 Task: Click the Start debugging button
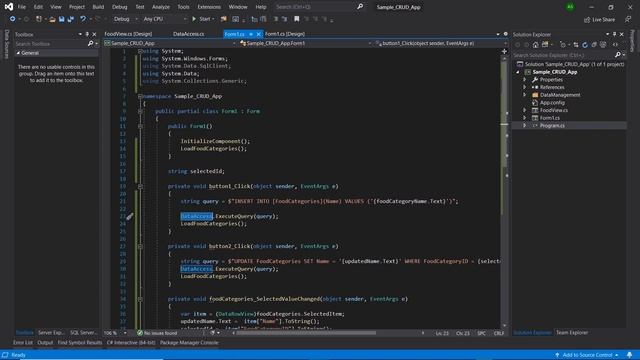tap(203, 19)
